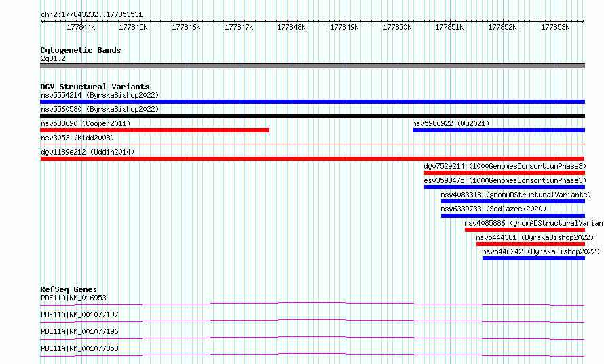This screenshot has width=604, height=364.
Task: Click the red dgv1189e212 variant bar
Action: [x=312, y=159]
